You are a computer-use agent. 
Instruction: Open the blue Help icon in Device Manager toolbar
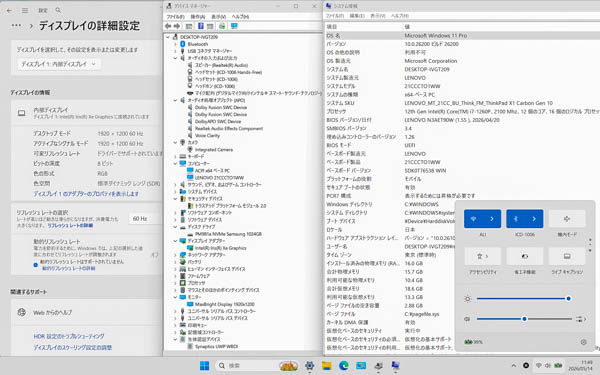201,26
